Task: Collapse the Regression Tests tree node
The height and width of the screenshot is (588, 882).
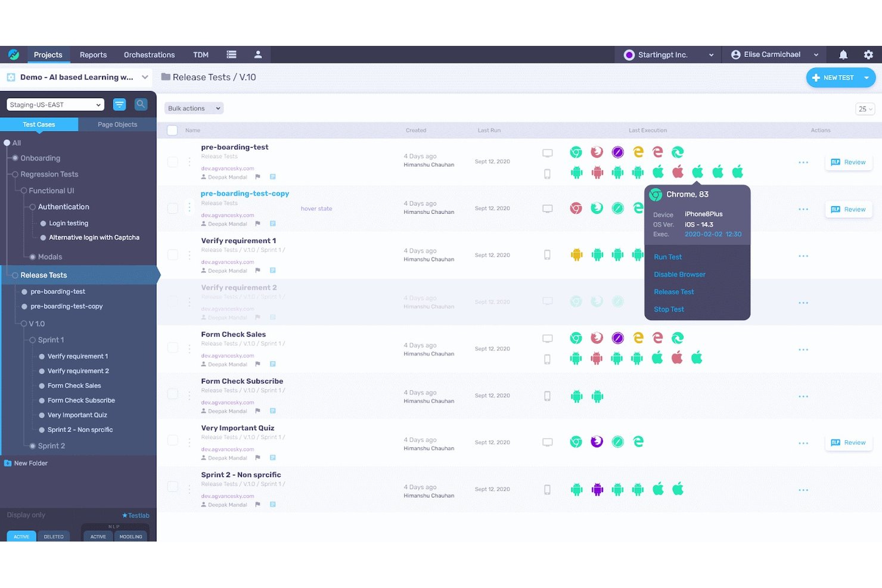Action: click(x=15, y=174)
